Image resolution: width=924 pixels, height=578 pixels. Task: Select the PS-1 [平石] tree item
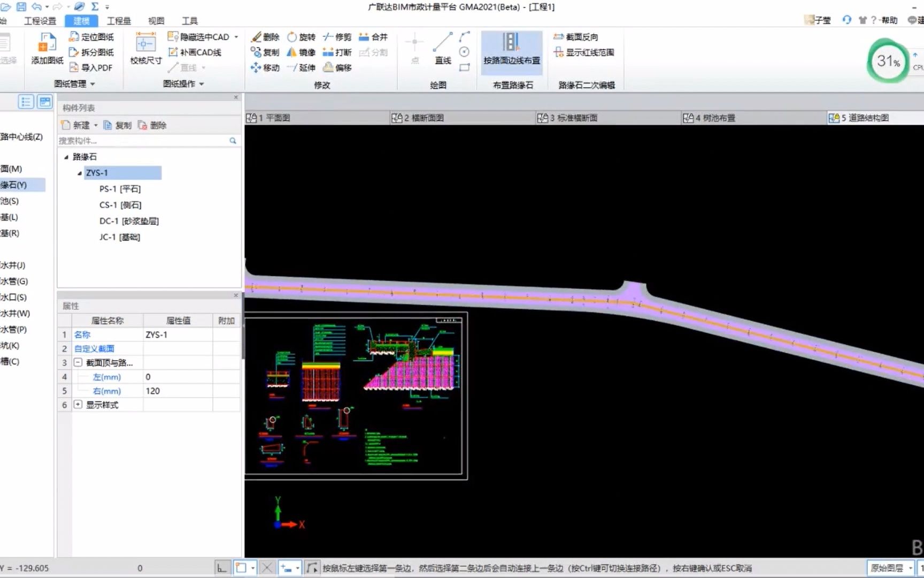pyautogui.click(x=120, y=189)
